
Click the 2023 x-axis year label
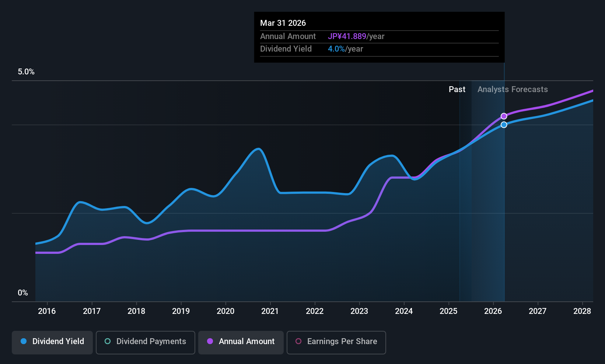(x=359, y=311)
